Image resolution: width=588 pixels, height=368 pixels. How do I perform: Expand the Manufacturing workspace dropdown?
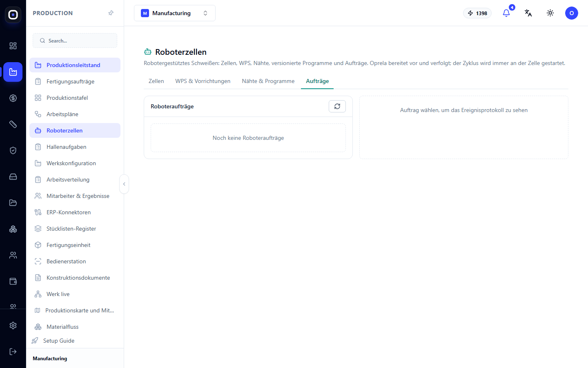pos(175,13)
